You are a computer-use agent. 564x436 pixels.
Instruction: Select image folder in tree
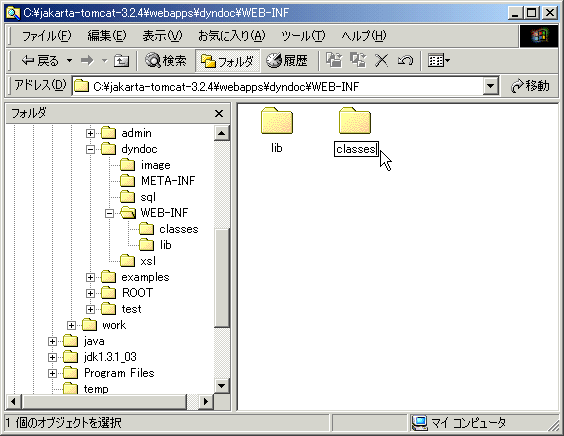155,165
